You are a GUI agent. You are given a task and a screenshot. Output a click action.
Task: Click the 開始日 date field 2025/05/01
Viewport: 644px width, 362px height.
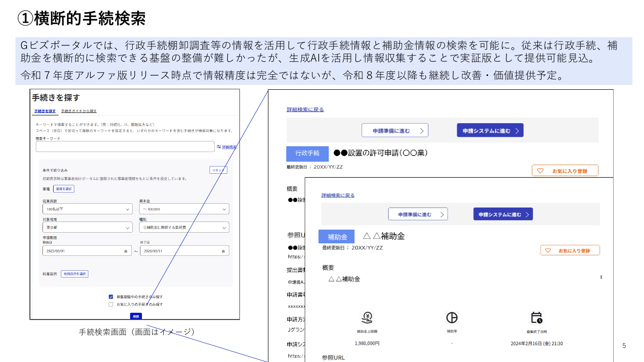[x=87, y=251]
